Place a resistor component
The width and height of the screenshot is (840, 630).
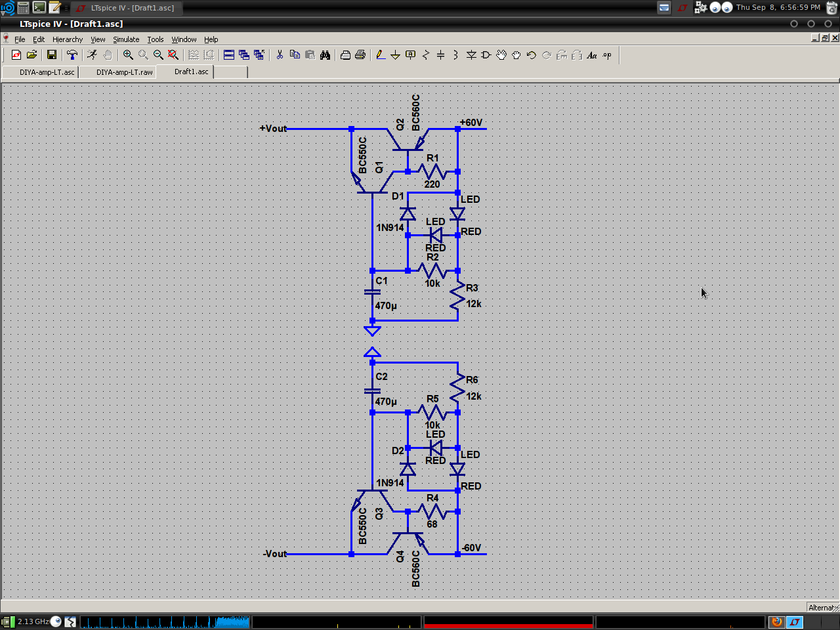426,55
